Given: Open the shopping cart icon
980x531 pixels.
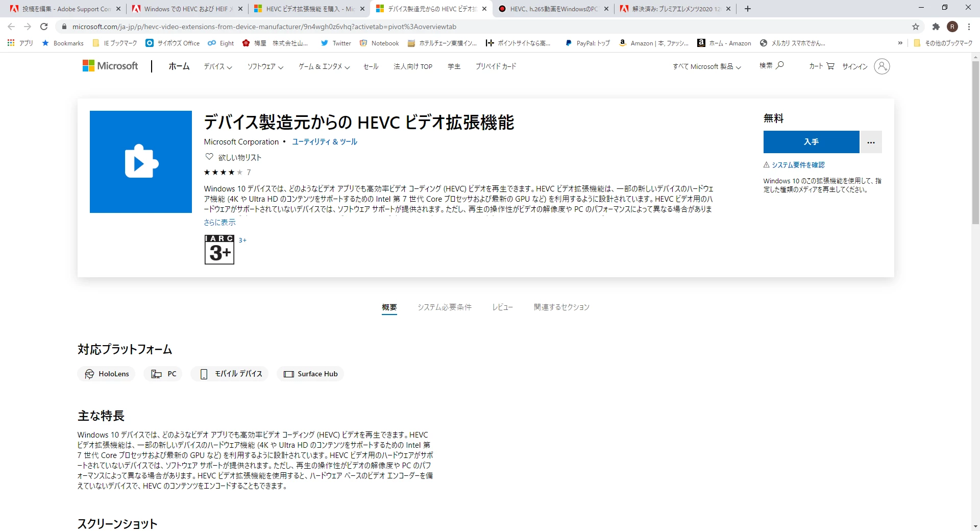Looking at the screenshot, I should [x=830, y=66].
